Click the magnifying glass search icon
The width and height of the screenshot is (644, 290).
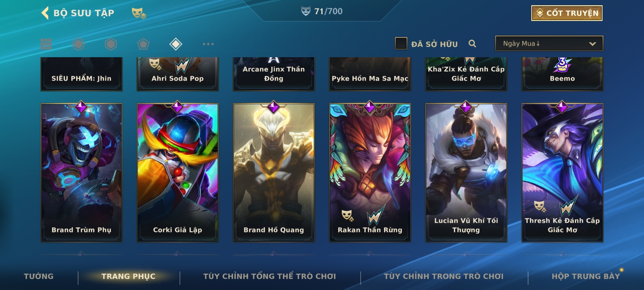pyautogui.click(x=473, y=43)
